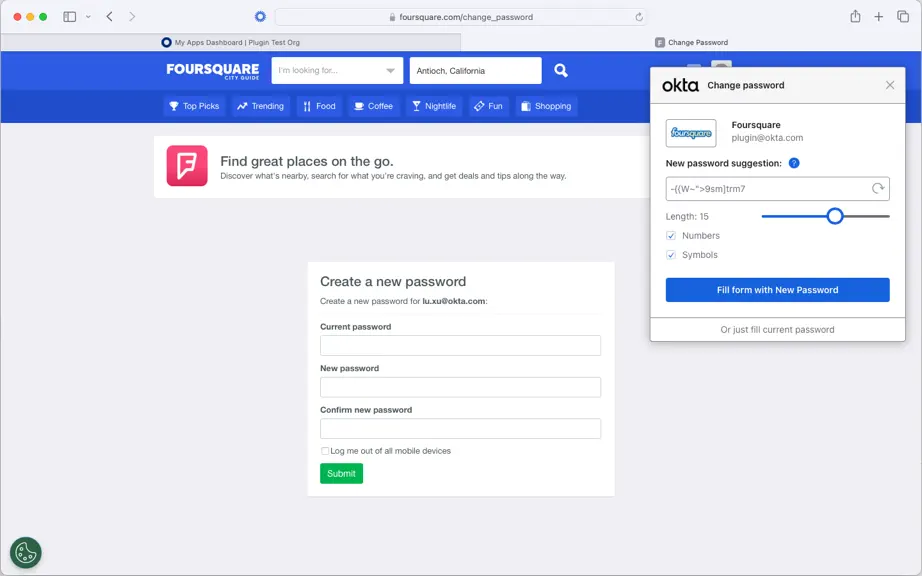This screenshot has height=576, width=922.
Task: Click the Confirm new password field
Action: coord(460,428)
